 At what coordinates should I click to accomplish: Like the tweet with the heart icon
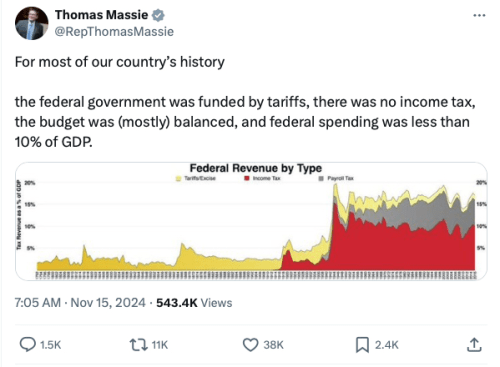[x=250, y=345]
